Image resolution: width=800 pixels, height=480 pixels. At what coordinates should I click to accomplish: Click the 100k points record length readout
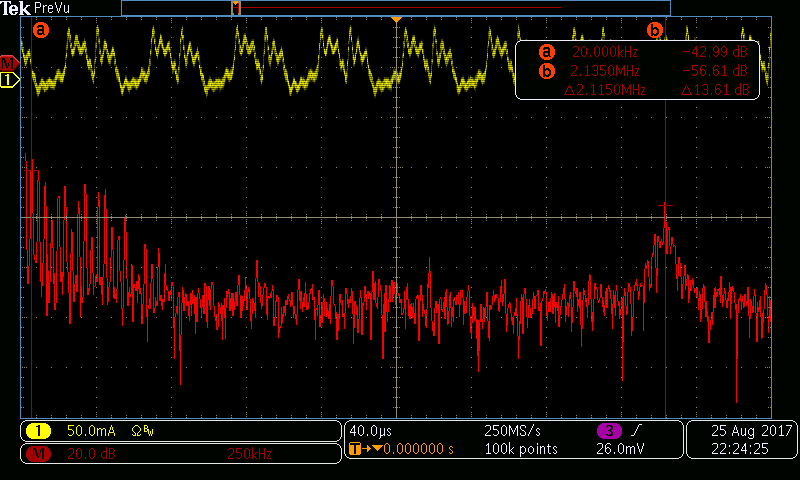pyautogui.click(x=520, y=450)
